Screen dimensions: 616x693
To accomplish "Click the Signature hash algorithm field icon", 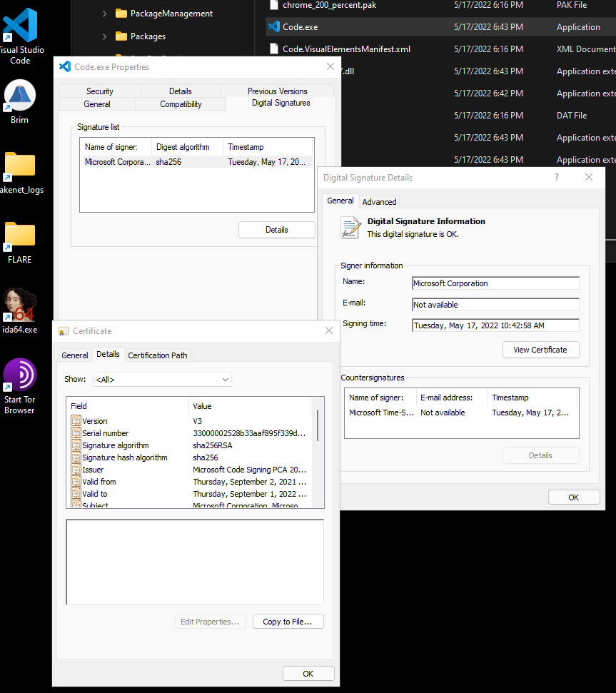I will tap(76, 457).
